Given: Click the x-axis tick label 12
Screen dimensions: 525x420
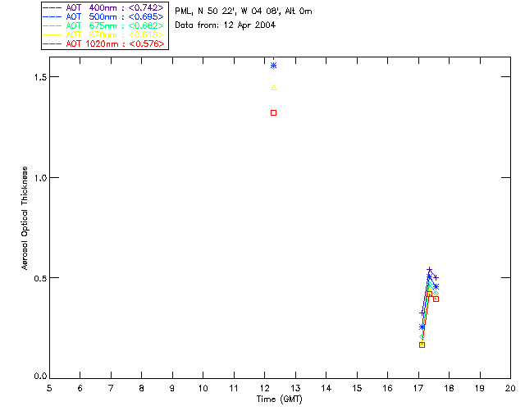Looking at the screenshot, I should click(264, 388).
